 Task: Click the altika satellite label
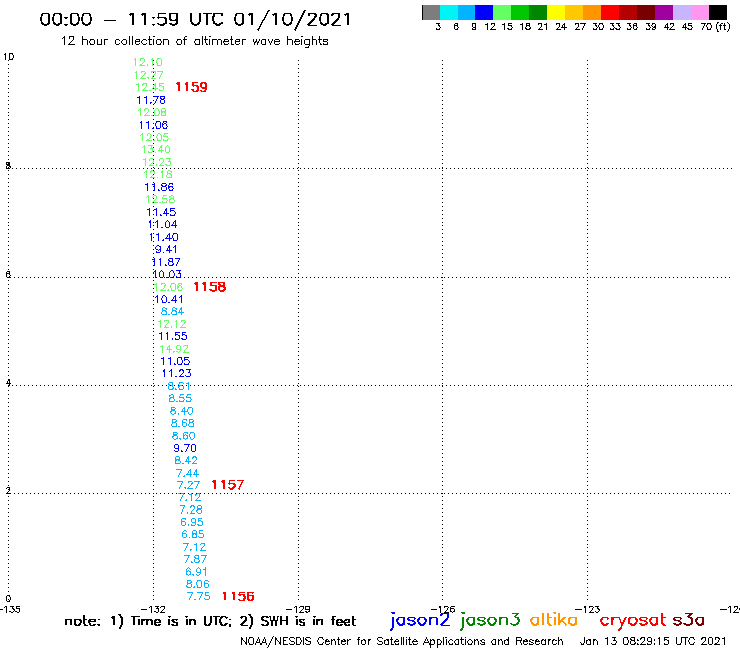554,620
